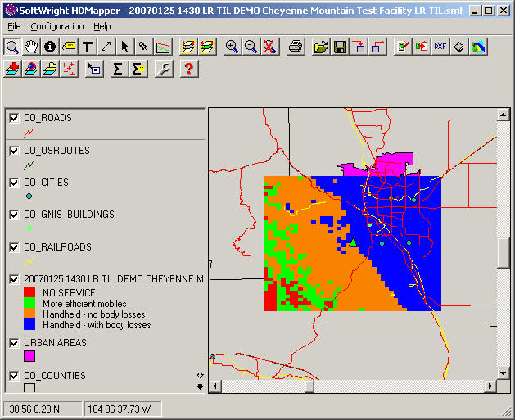515x420 pixels.
Task: Click the pointer with list box icon
Action: [94, 69]
